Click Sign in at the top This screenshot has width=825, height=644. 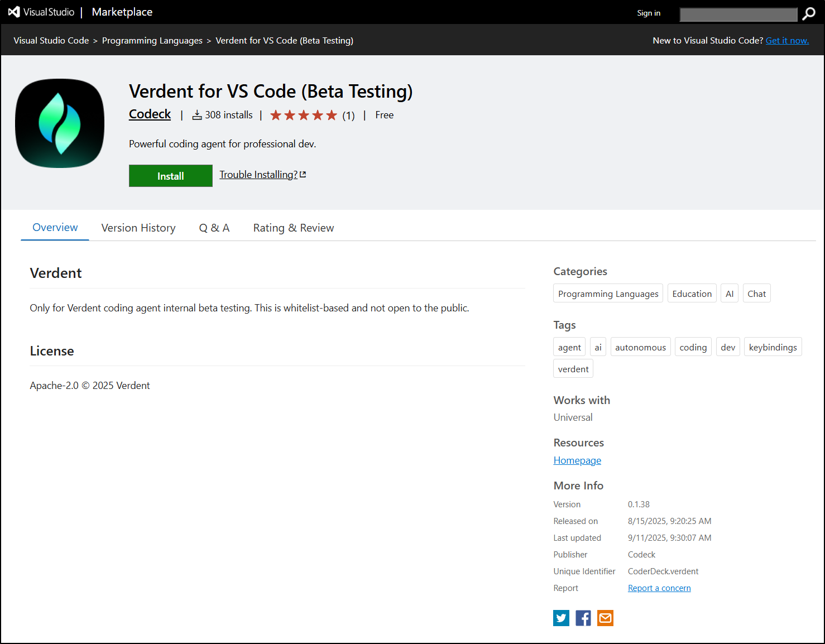(x=649, y=13)
